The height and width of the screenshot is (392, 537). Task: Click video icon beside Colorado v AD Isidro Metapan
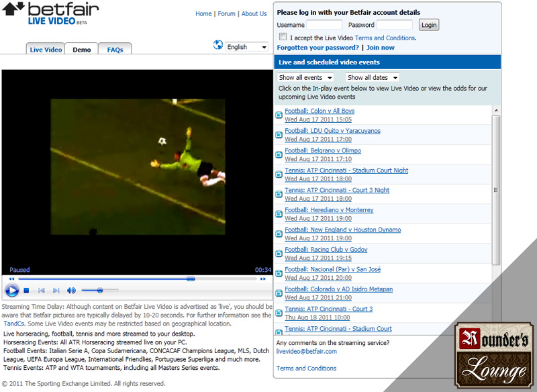[x=279, y=293]
